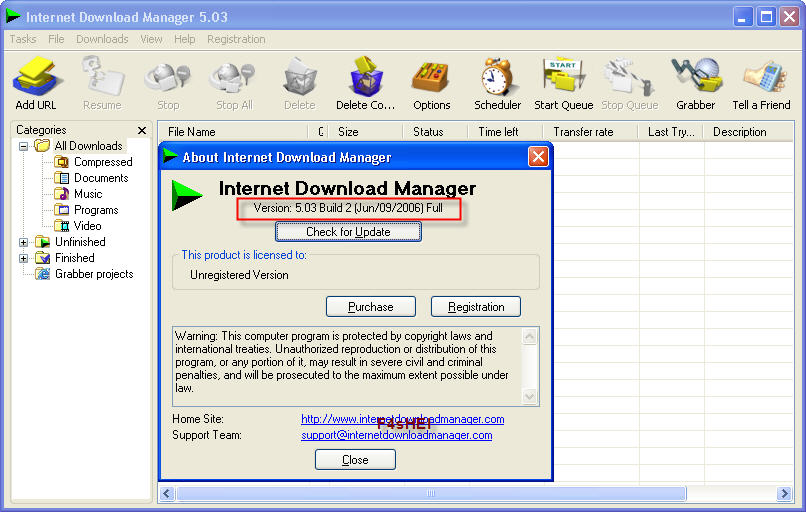The width and height of the screenshot is (806, 512).
Task: Click the Purchase button
Action: (x=371, y=307)
